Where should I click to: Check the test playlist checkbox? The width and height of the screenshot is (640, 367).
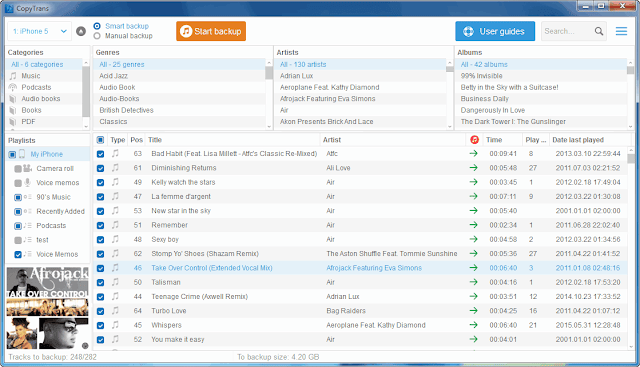coord(18,240)
